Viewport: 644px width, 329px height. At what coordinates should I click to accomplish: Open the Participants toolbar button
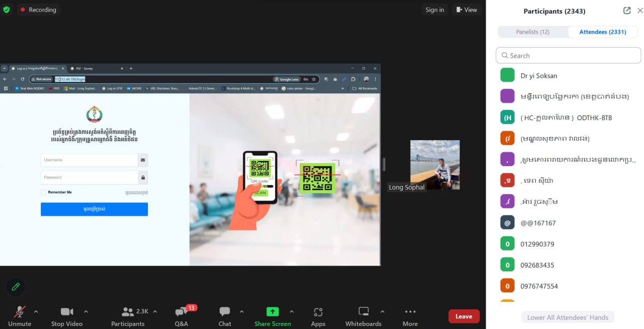[x=128, y=316]
